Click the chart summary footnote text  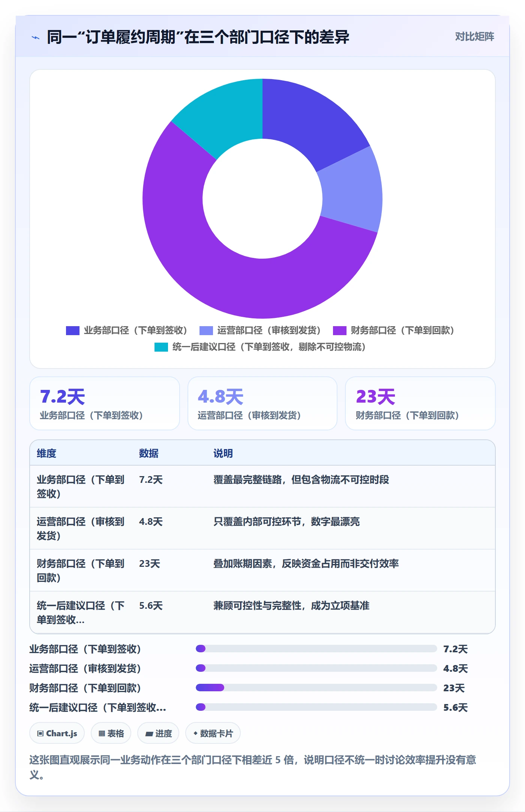tap(253, 767)
